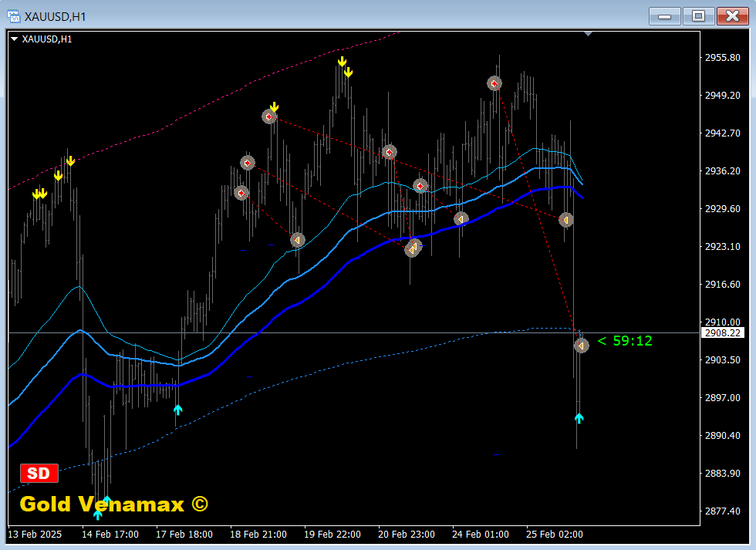The height and width of the screenshot is (550, 756).
Task: Click the 17 Feb 18:00 time axis label
Action: [184, 534]
